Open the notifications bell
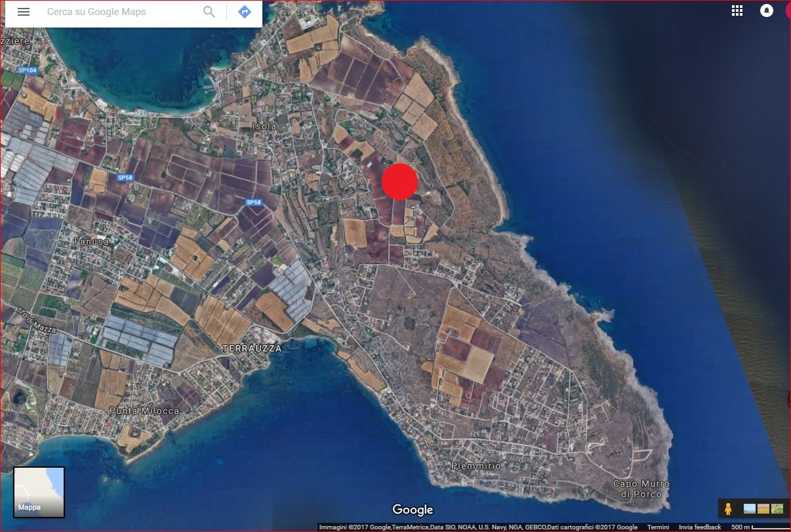This screenshot has width=791, height=532. 767,10
